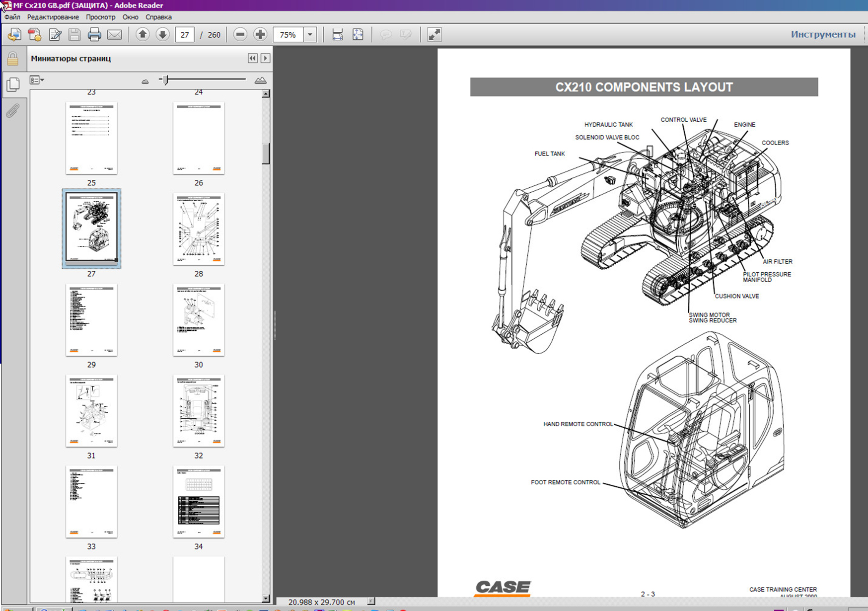The height and width of the screenshot is (611, 868).
Task: Switch to read mode fullscreen icon
Action: (x=434, y=35)
